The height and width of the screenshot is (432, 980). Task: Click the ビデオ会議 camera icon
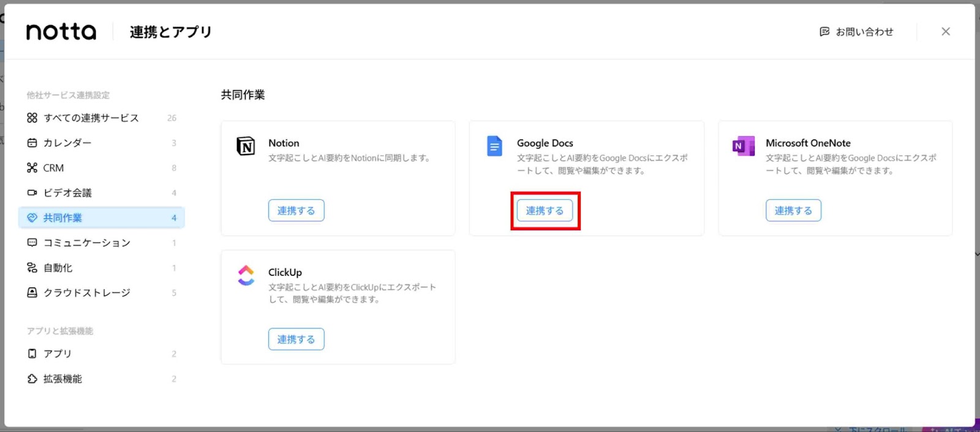[x=32, y=193]
